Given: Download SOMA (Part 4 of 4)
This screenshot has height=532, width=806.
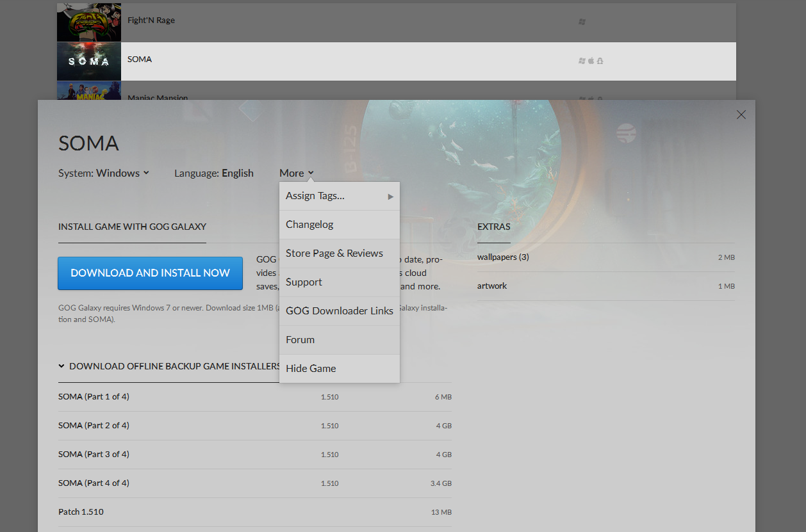Looking at the screenshot, I should (x=255, y=483).
